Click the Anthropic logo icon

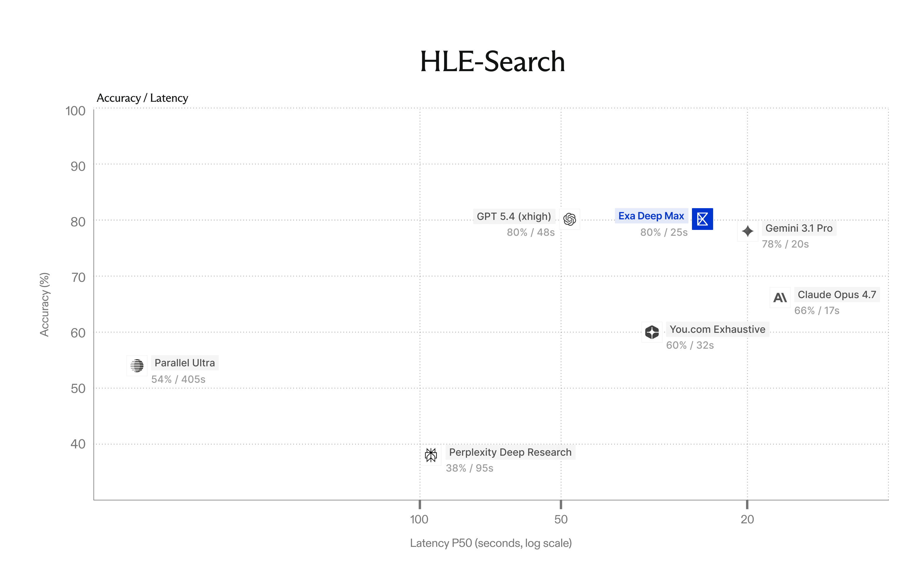click(780, 298)
